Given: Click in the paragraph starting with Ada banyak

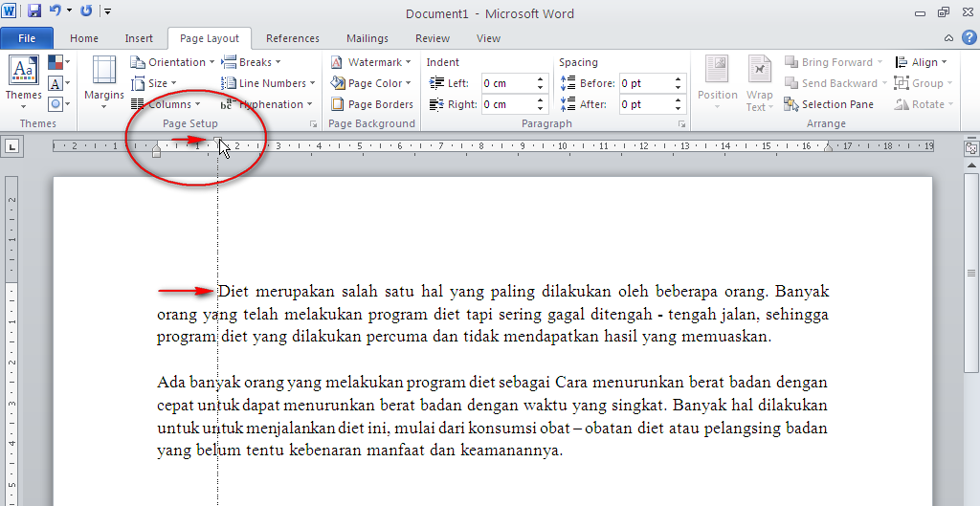Looking at the screenshot, I should pos(493,416).
